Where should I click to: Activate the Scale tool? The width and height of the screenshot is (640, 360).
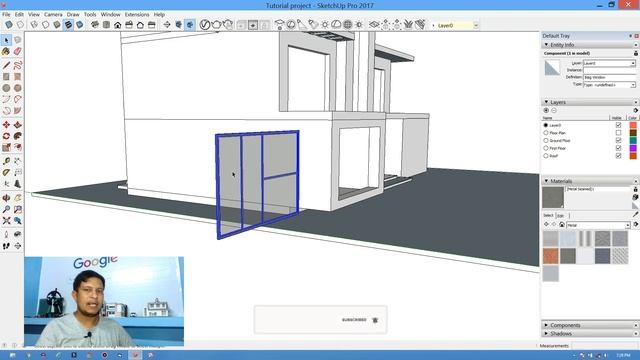pos(6,147)
